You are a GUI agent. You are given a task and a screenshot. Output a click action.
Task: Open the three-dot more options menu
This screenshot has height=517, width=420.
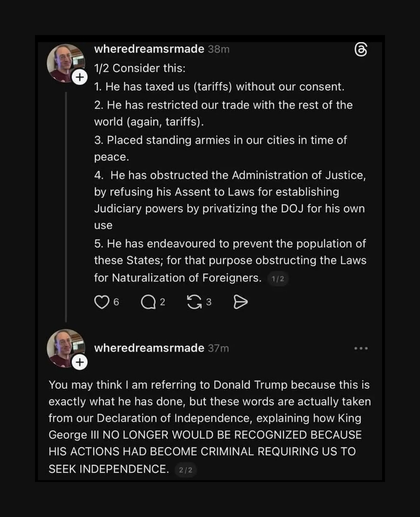[x=361, y=348]
